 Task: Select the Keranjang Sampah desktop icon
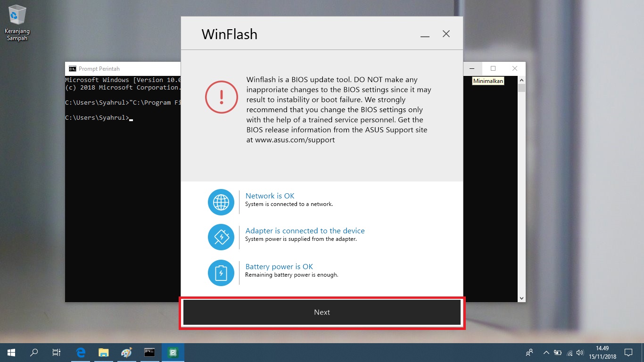click(17, 23)
